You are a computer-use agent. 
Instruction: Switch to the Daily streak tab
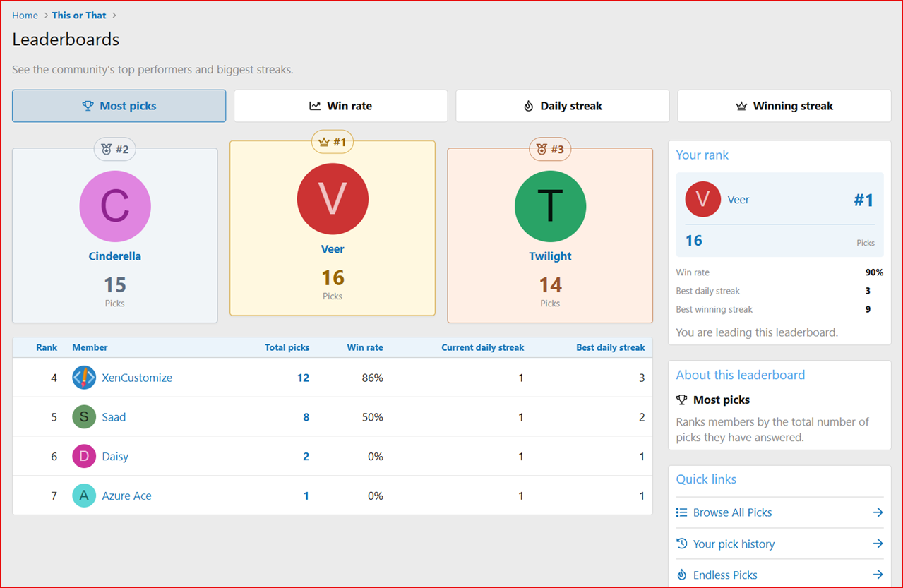click(x=562, y=106)
